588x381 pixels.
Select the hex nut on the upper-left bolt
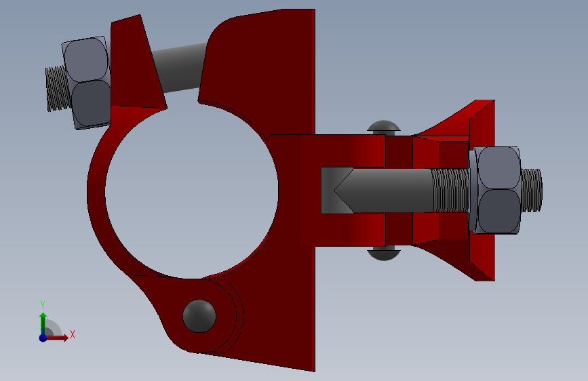tap(87, 83)
